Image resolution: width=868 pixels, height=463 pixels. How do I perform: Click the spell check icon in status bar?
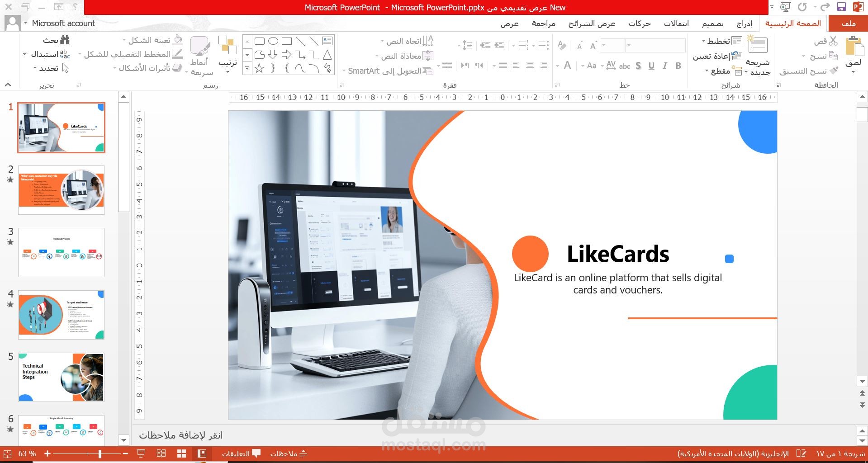[801, 454]
